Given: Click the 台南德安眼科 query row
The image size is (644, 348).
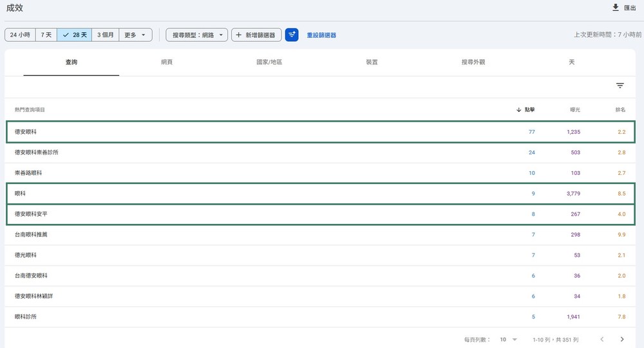Looking at the screenshot, I should coord(320,276).
